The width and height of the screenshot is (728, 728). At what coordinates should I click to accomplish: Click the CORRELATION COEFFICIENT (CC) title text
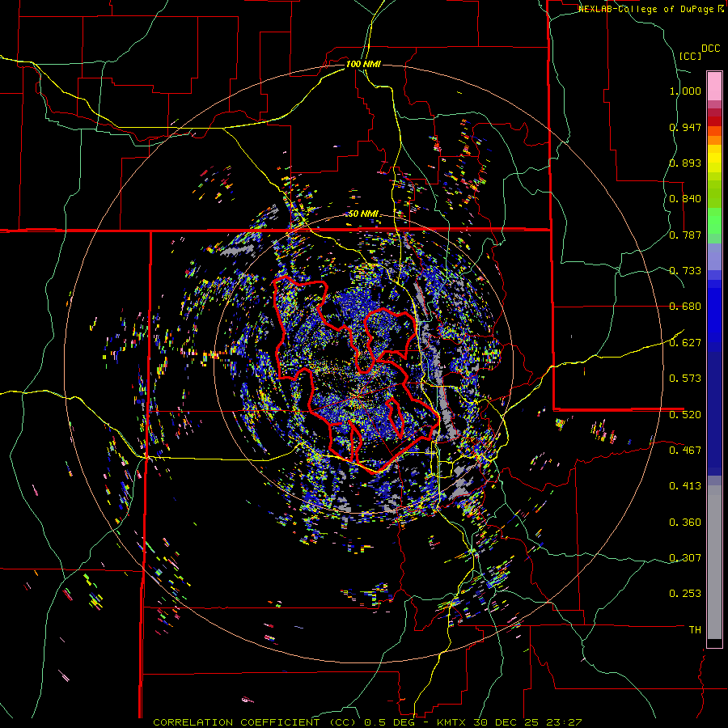[256, 722]
